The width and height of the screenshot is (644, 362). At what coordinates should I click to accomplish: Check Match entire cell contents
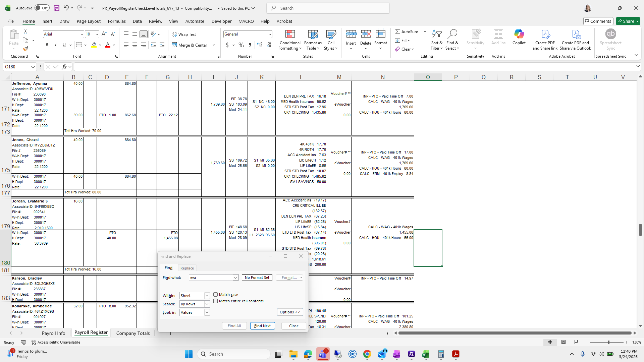pyautogui.click(x=216, y=301)
